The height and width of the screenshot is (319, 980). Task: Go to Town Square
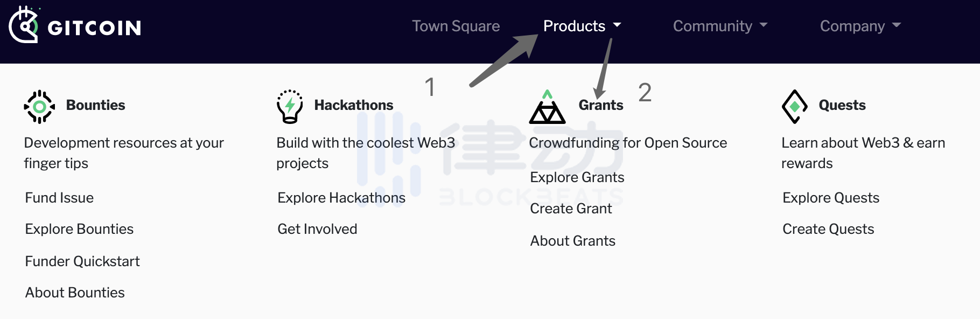pos(456,26)
